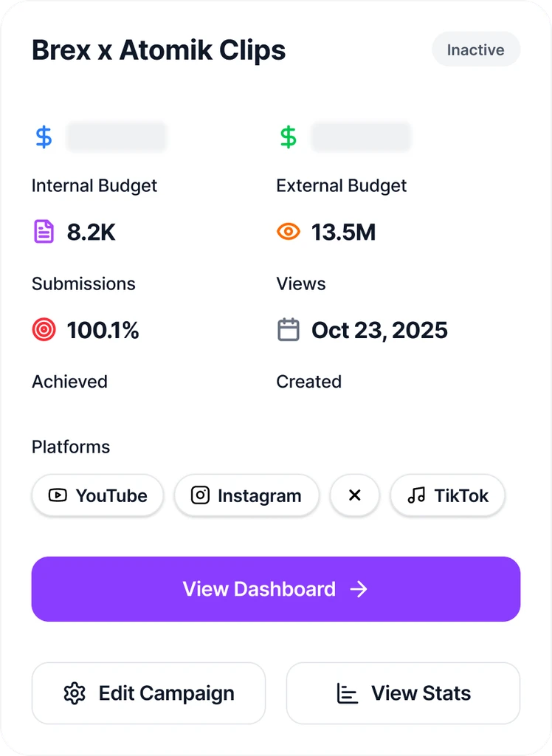Click the bar chart icon in View Stats

[x=348, y=693]
